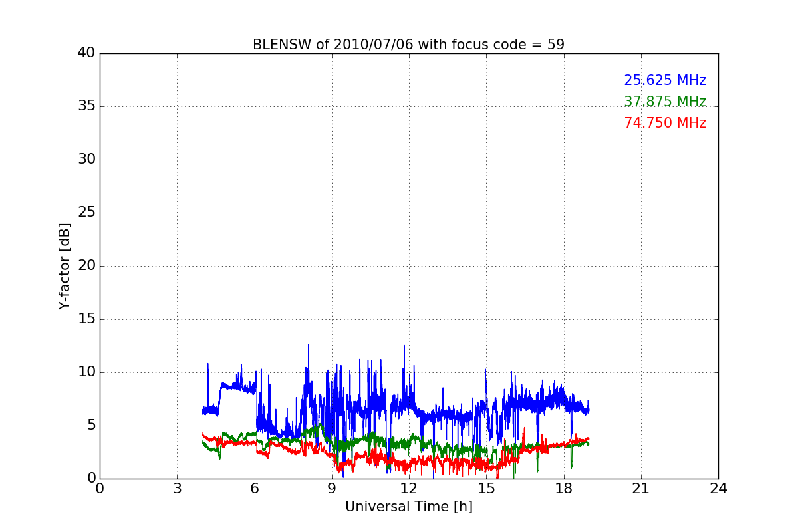Screen dimensions: 798x532
Task: Click the y-axis tick label '30'
Action: [86, 160]
